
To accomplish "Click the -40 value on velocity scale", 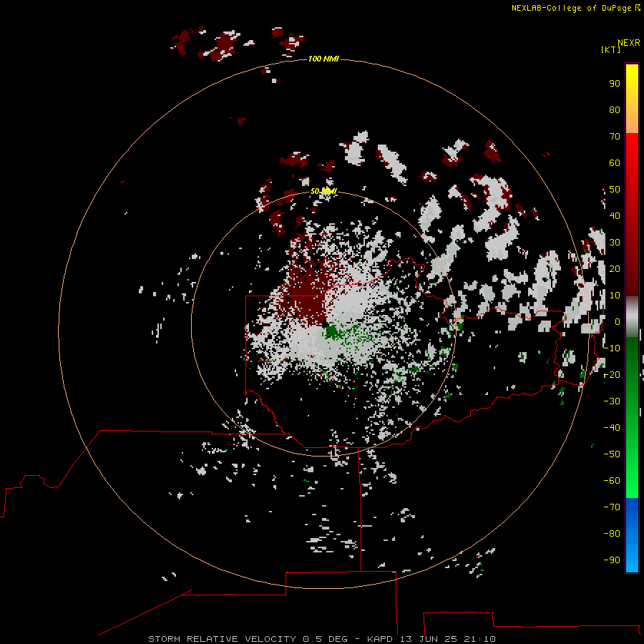I will [x=612, y=428].
